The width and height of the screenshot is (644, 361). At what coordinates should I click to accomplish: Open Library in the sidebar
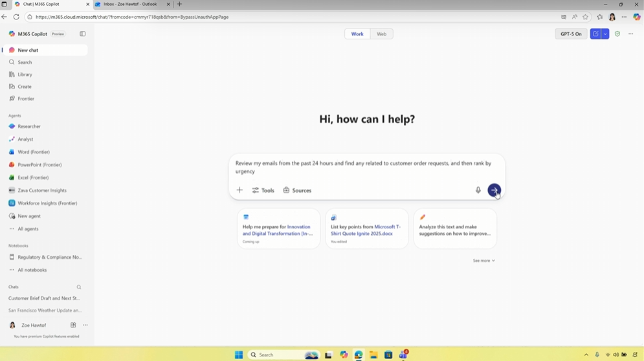coord(25,74)
